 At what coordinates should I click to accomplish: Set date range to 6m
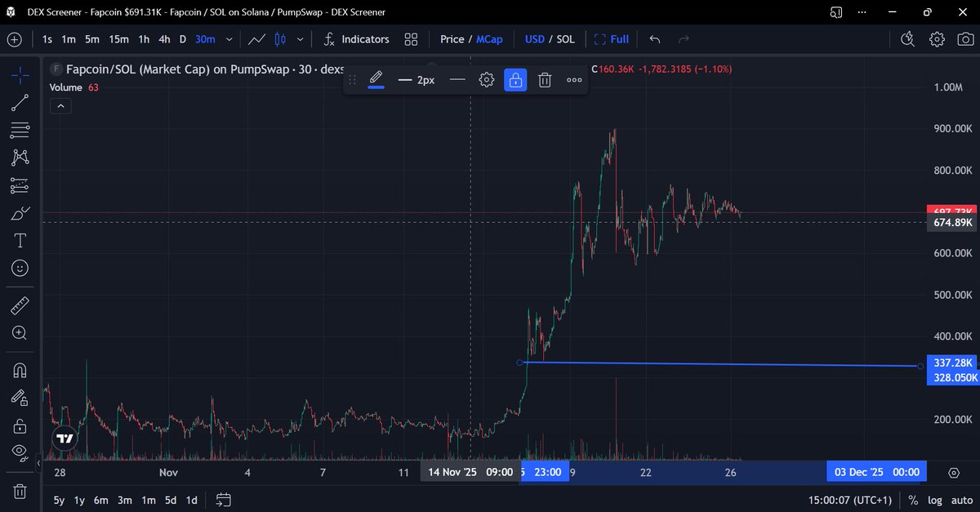101,500
